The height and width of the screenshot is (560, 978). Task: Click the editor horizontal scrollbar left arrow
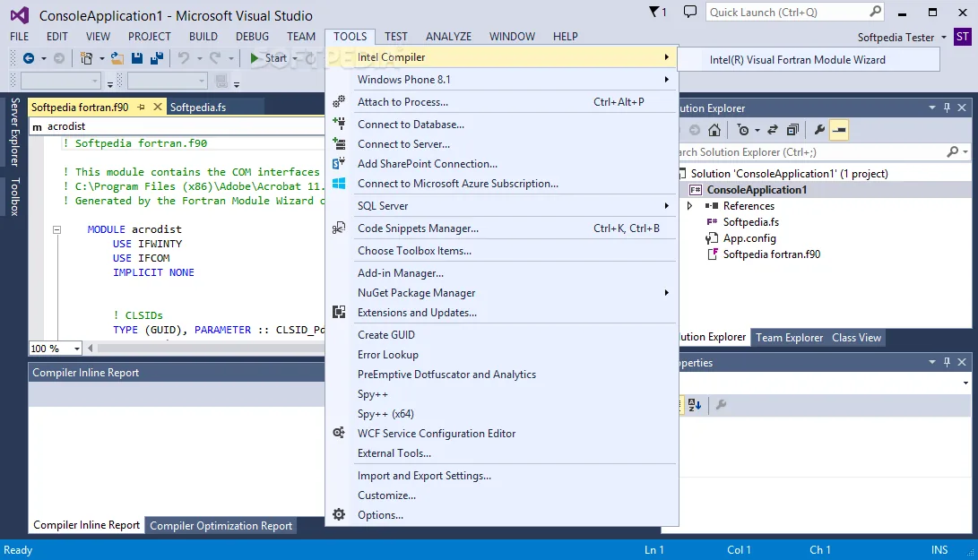coord(91,349)
